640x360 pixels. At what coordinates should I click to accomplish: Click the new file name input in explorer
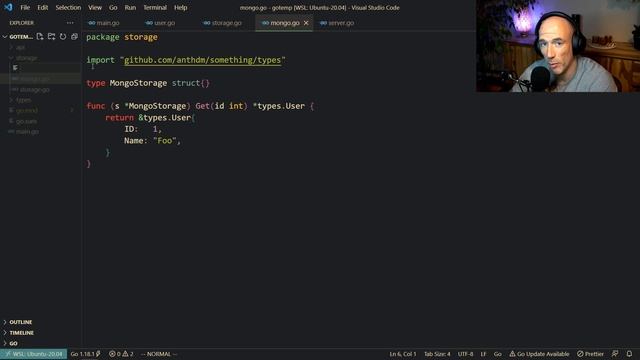(x=49, y=68)
